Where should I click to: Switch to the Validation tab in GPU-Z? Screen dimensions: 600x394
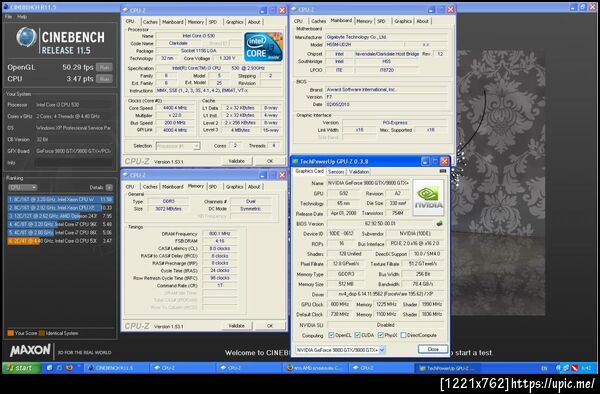pyautogui.click(x=359, y=172)
